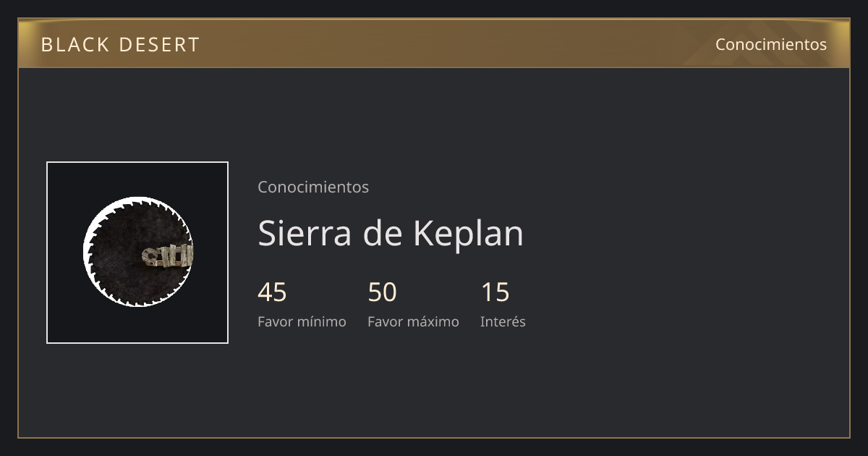The height and width of the screenshot is (456, 868).
Task: Click the circular saw blade image
Action: click(x=137, y=252)
